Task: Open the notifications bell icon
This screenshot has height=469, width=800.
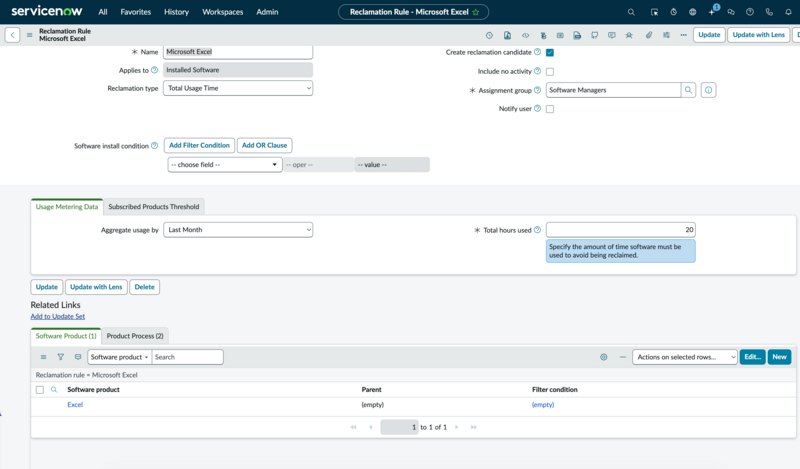Action: coord(788,12)
